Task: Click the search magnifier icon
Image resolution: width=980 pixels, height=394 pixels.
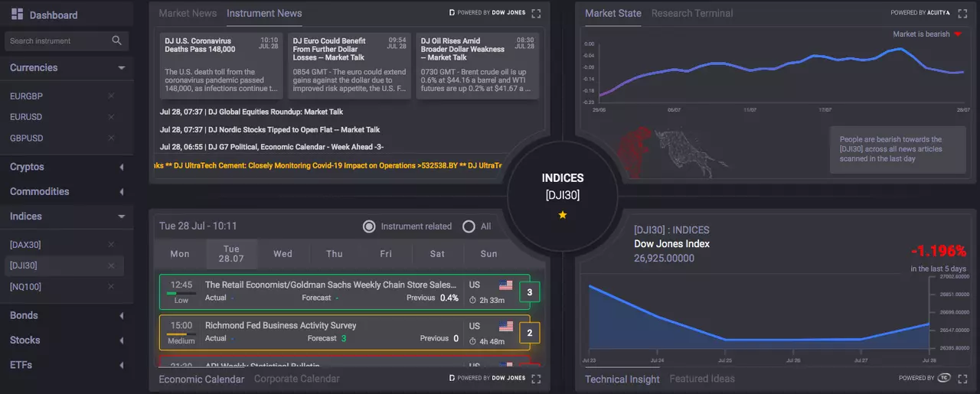Action: coord(117,41)
